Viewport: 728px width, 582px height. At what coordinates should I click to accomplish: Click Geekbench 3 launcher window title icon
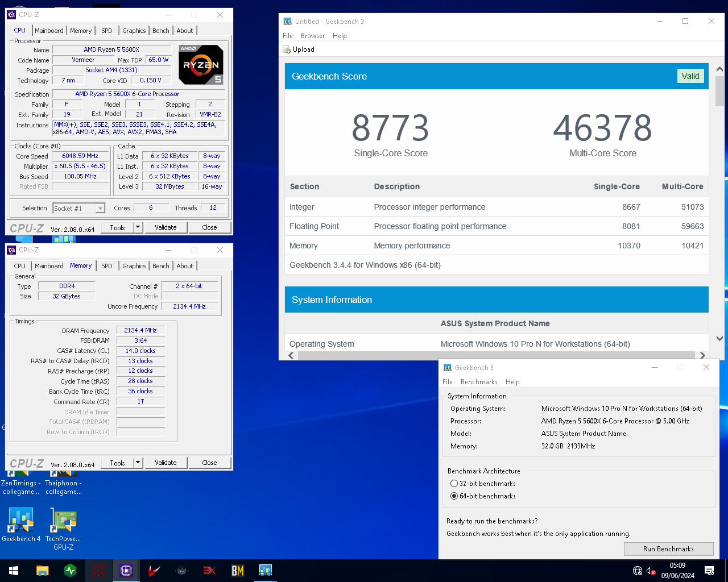(448, 368)
